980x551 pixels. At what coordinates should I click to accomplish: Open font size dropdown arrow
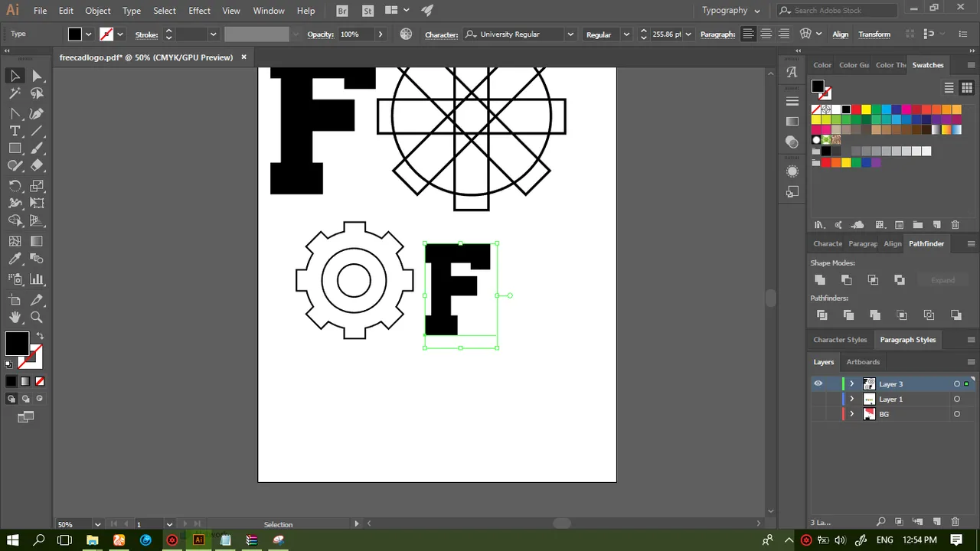coord(688,34)
